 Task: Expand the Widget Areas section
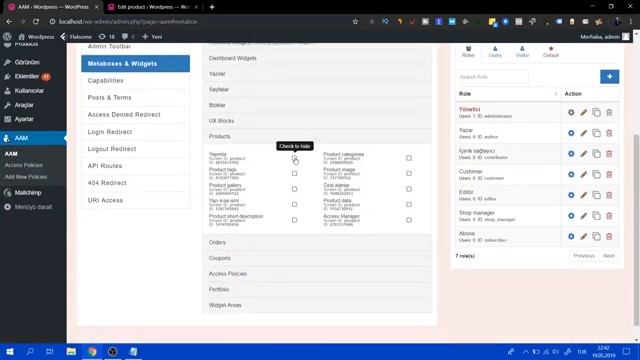click(x=317, y=305)
